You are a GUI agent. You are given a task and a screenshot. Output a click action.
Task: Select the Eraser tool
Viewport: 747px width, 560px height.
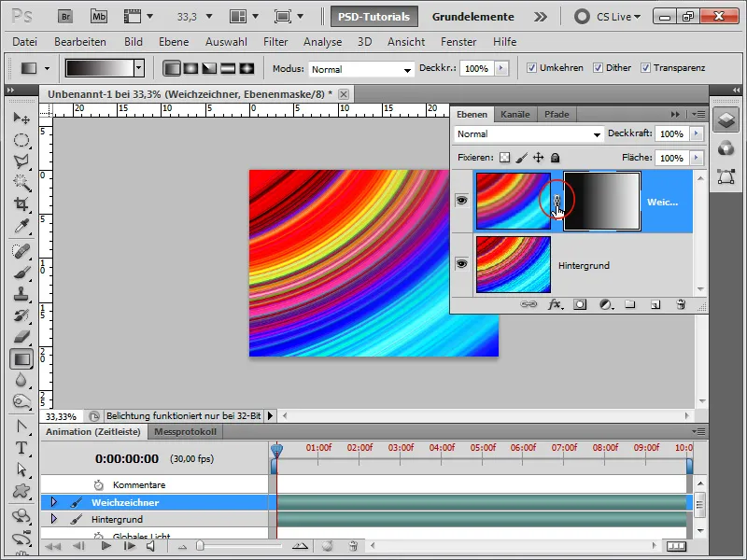point(21,337)
